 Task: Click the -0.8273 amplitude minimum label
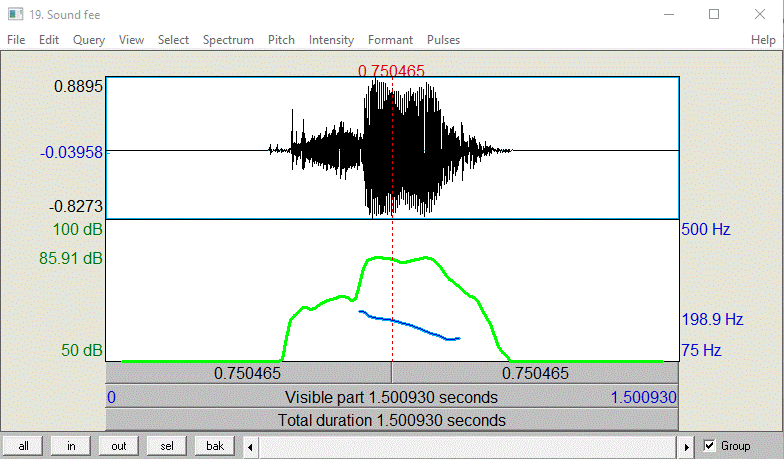76,206
